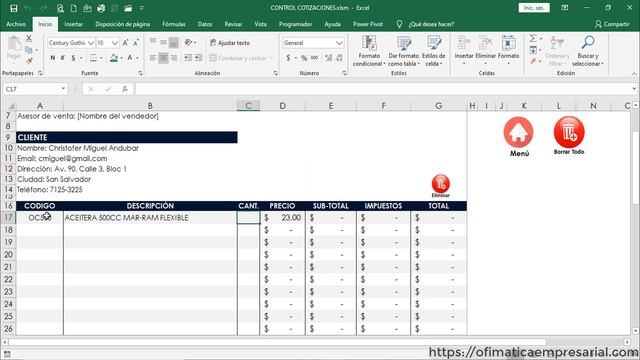Apply thousands separator style (000)
Screen dimensions: 640x360
[314, 58]
